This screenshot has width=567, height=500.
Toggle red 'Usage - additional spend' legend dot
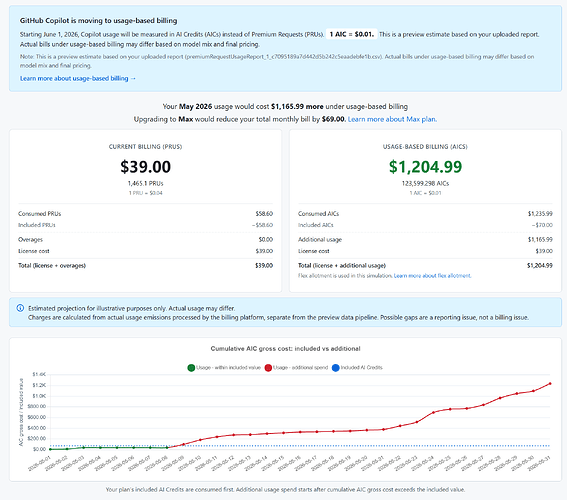268,368
